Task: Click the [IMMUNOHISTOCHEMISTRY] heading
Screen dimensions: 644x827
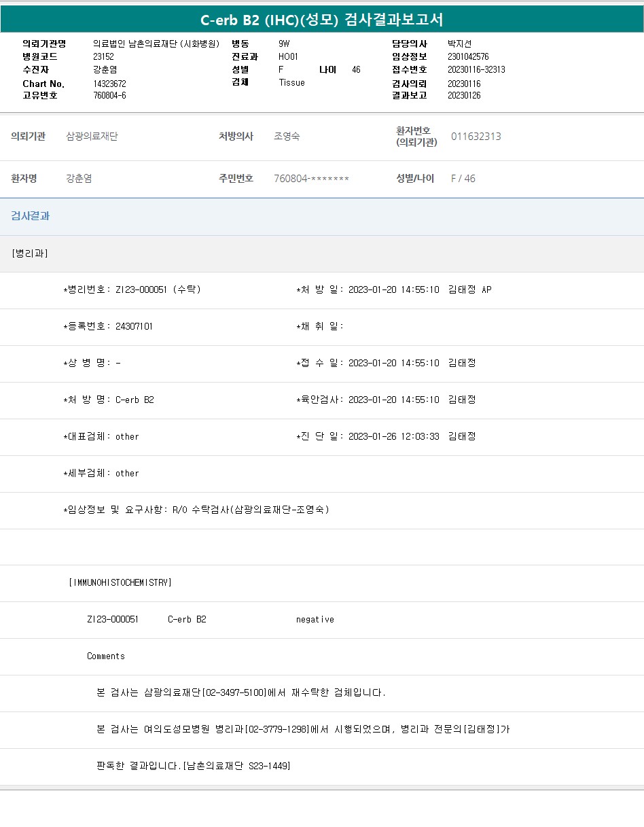Action: (x=120, y=582)
